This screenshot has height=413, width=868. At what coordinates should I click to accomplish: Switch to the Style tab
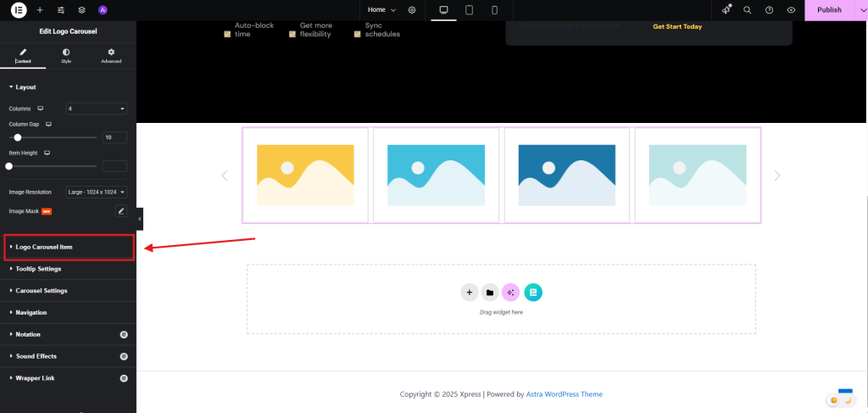66,57
